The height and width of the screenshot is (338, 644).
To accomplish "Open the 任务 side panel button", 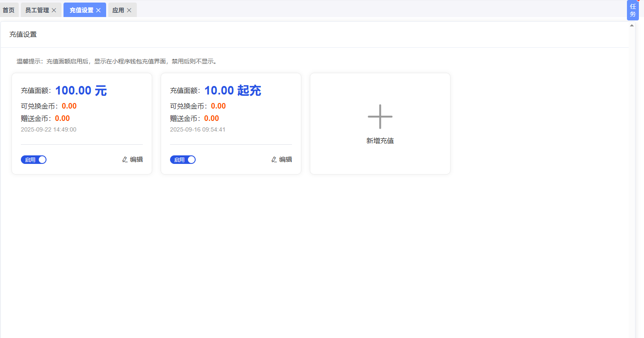I will coord(633,10).
